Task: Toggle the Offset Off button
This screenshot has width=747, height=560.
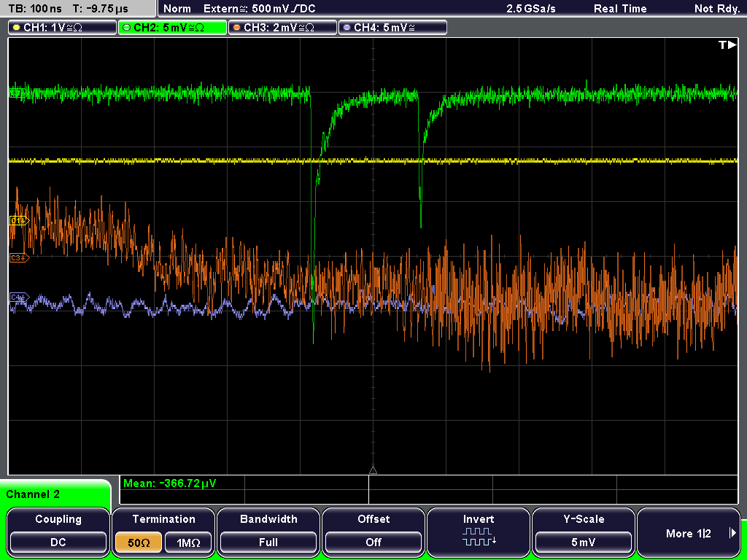Action: point(373,542)
